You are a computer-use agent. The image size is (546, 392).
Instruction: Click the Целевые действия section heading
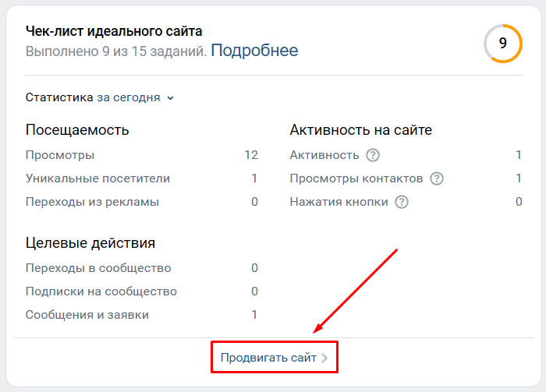pos(90,243)
